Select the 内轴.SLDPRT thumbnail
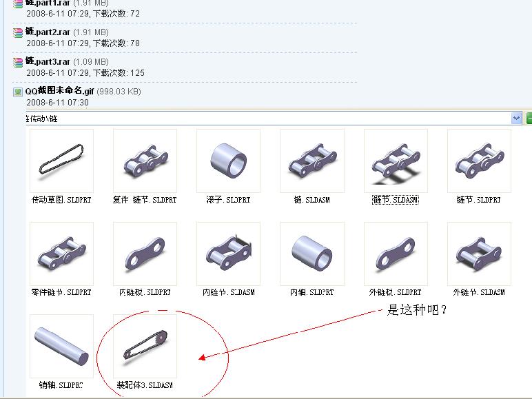Screen dimensions: 532x399 pos(311,254)
